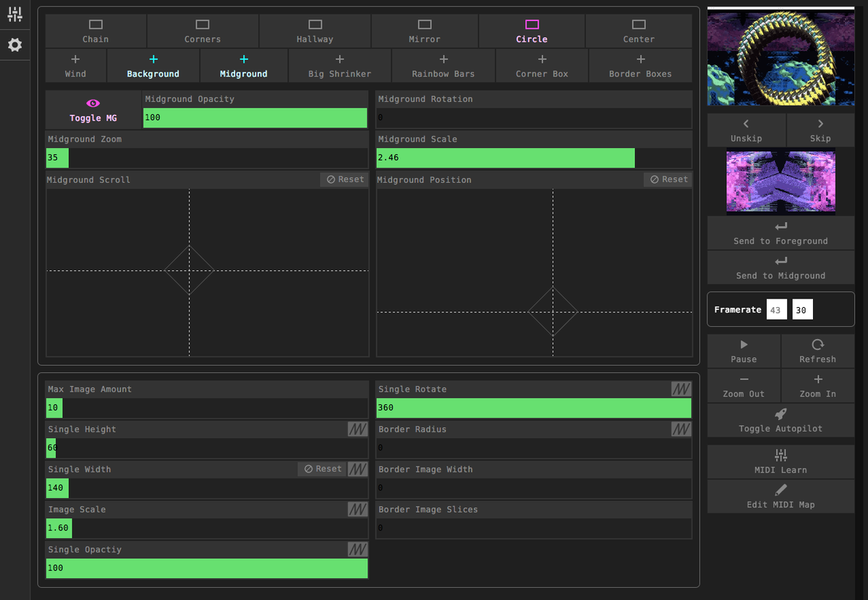The width and height of the screenshot is (868, 600).
Task: Select the Chain layout
Action: (95, 31)
